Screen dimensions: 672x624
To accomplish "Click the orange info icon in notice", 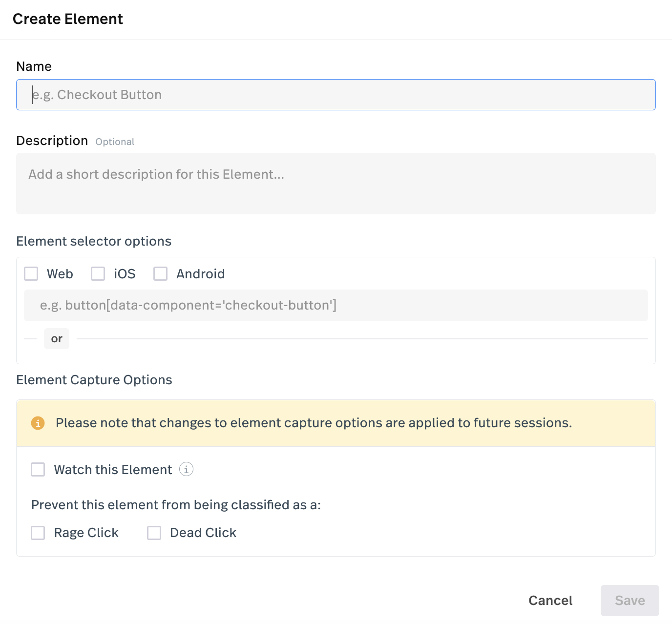I will click(38, 423).
